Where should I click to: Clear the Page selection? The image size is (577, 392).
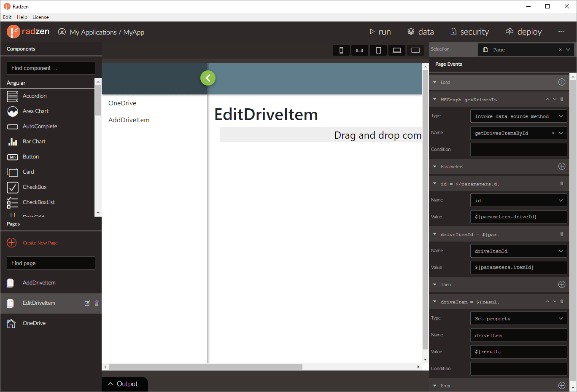click(x=560, y=50)
